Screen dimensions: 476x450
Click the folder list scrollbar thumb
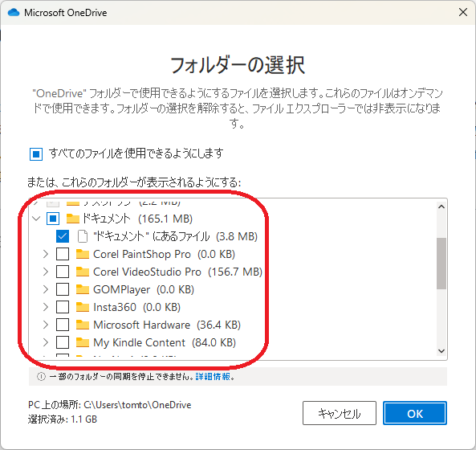click(441, 263)
